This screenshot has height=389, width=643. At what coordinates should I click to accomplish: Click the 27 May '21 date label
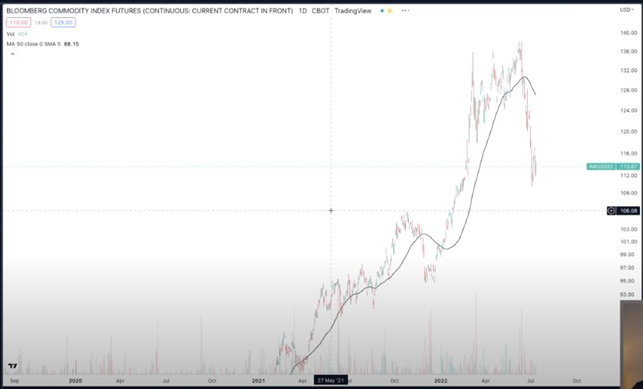[331, 380]
